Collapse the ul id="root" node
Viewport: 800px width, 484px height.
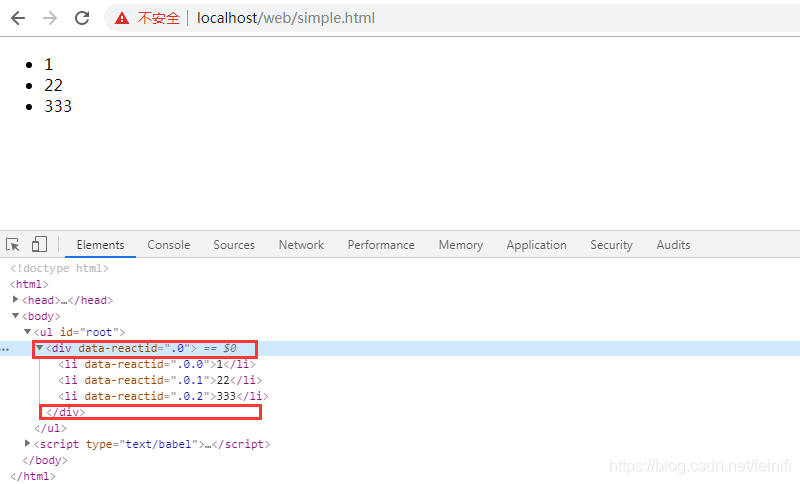28,332
